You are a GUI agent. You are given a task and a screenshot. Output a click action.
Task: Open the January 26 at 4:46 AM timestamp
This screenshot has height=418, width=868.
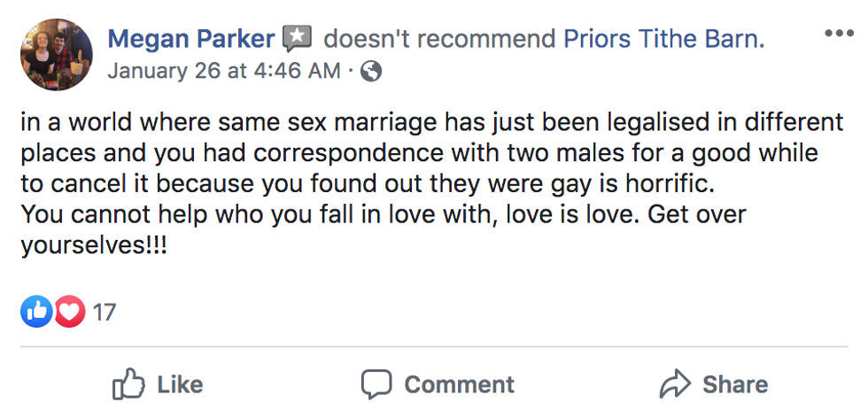(x=223, y=72)
